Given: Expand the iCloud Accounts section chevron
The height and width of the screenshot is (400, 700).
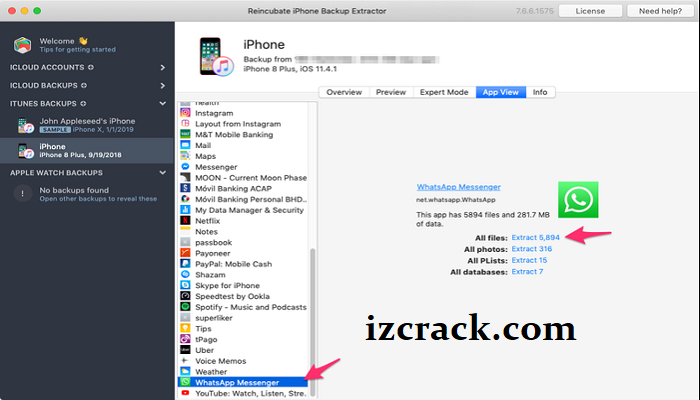Looking at the screenshot, I should coord(162,67).
